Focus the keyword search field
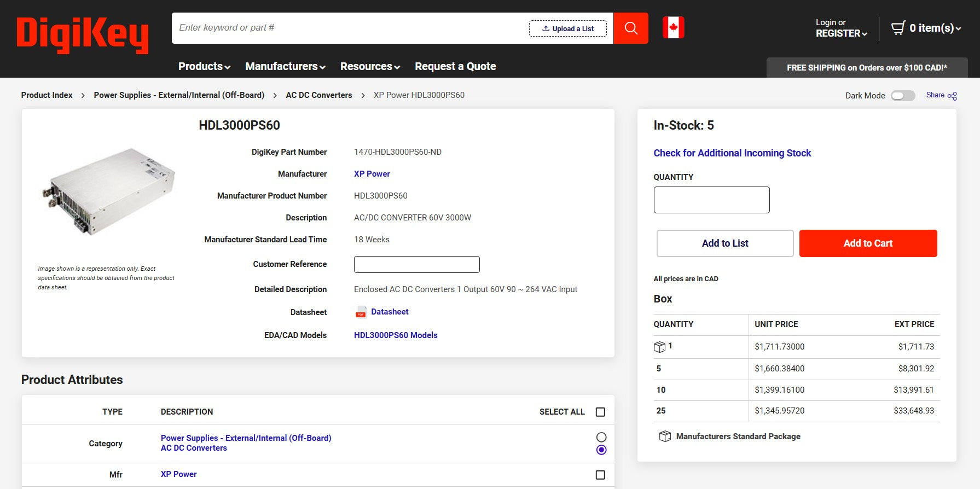 [x=350, y=28]
